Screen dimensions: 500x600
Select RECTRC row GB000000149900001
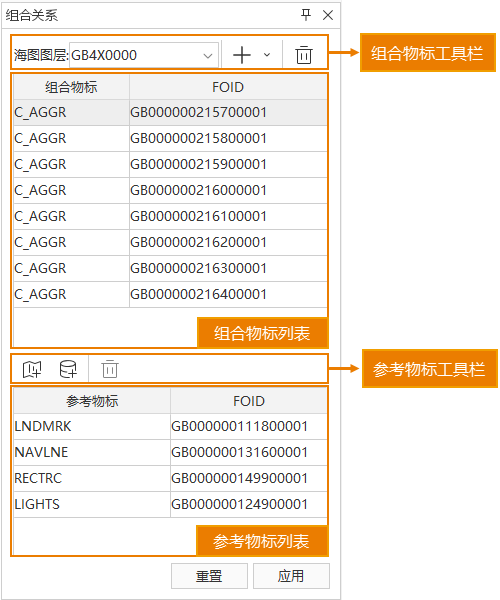tap(170, 478)
